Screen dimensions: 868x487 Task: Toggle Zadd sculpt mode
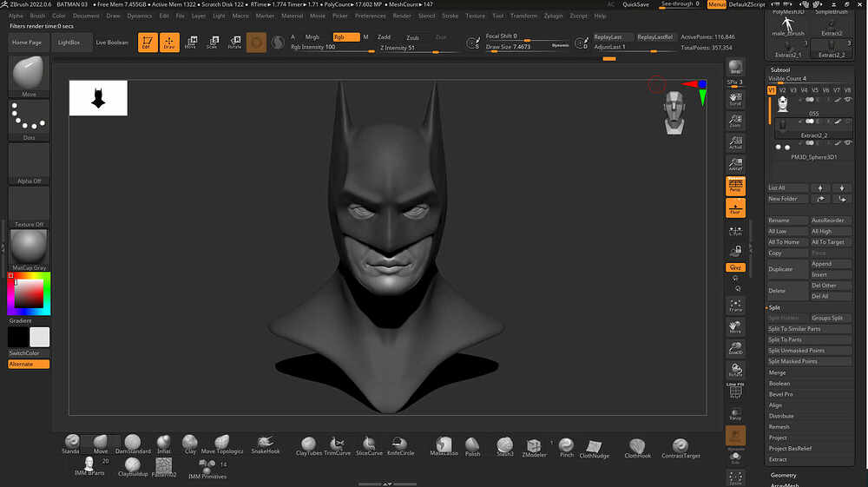coord(384,37)
